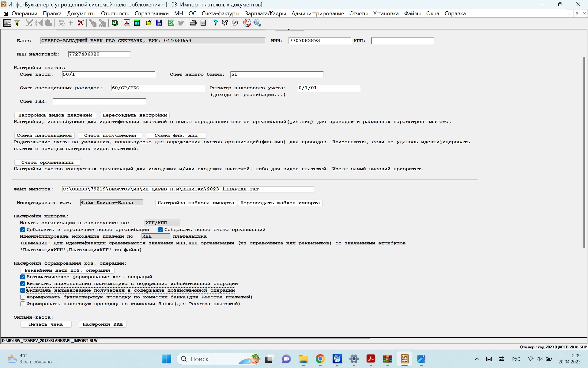Toggle 'Включать наименование получателя' checkbox
The image size is (588, 368).
(23, 290)
